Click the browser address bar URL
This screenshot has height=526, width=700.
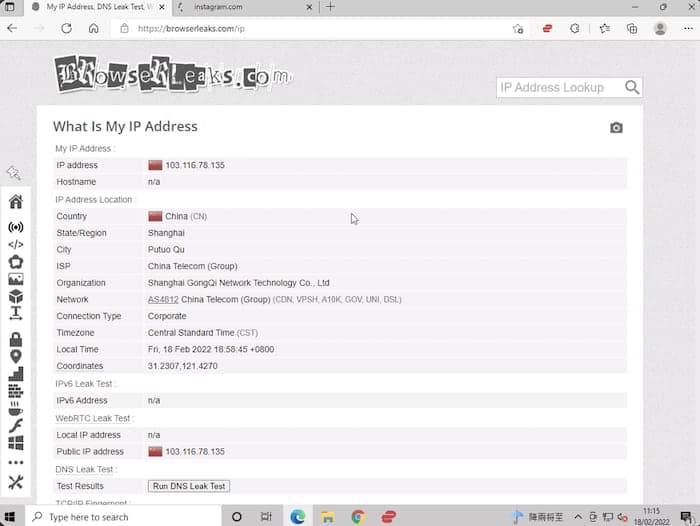(191, 29)
